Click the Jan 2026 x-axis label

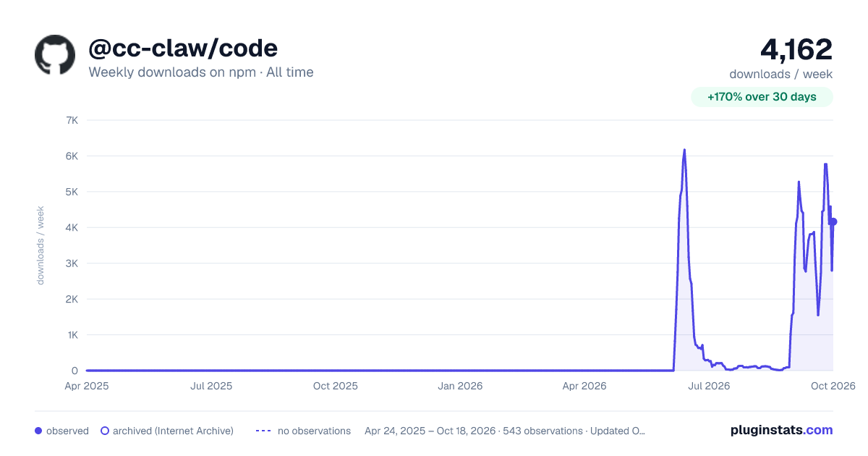point(461,387)
